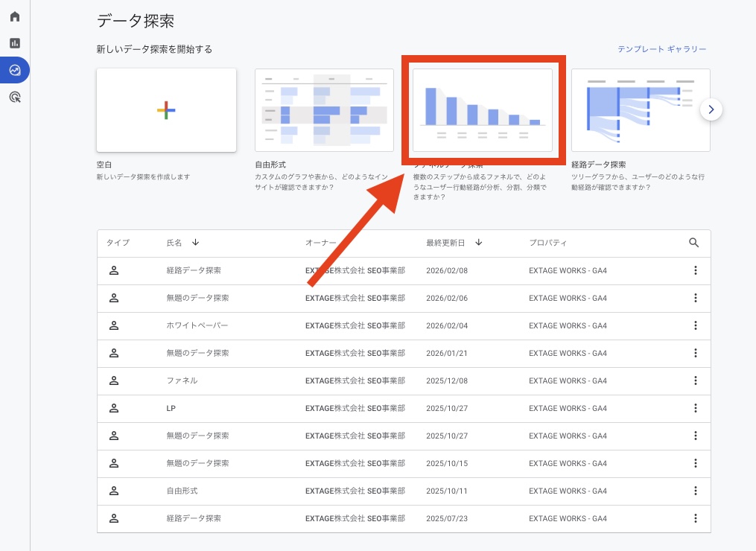
Task: Toggle the sort arrow next to 最終更新日 header
Action: click(479, 243)
